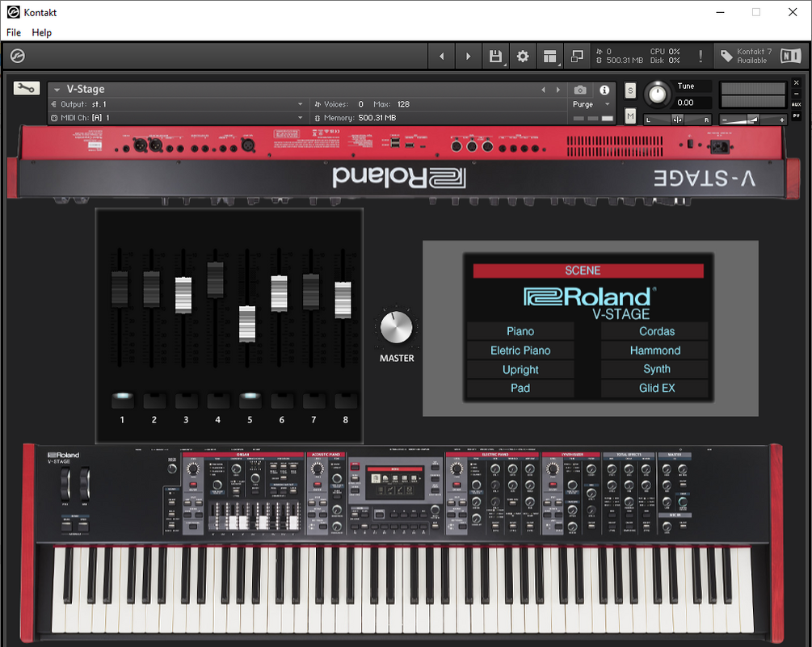Open File menu
This screenshot has height=647, width=812.
[x=14, y=32]
